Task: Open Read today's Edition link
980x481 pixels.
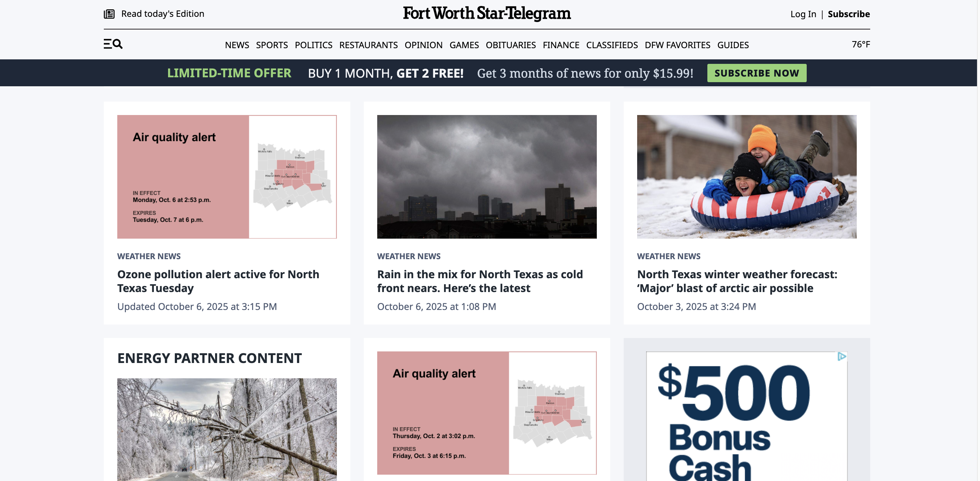Action: [162, 14]
